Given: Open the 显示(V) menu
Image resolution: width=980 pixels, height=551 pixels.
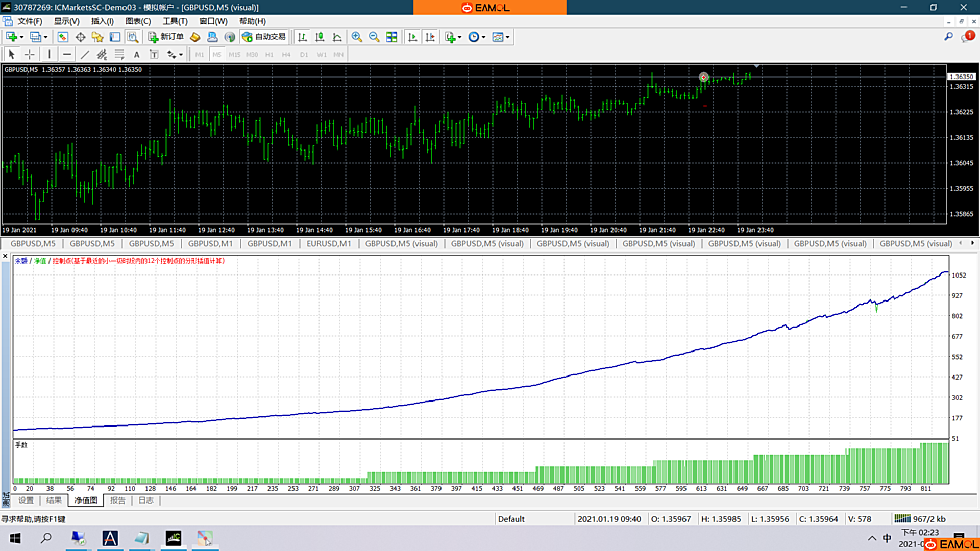Looking at the screenshot, I should [67, 21].
